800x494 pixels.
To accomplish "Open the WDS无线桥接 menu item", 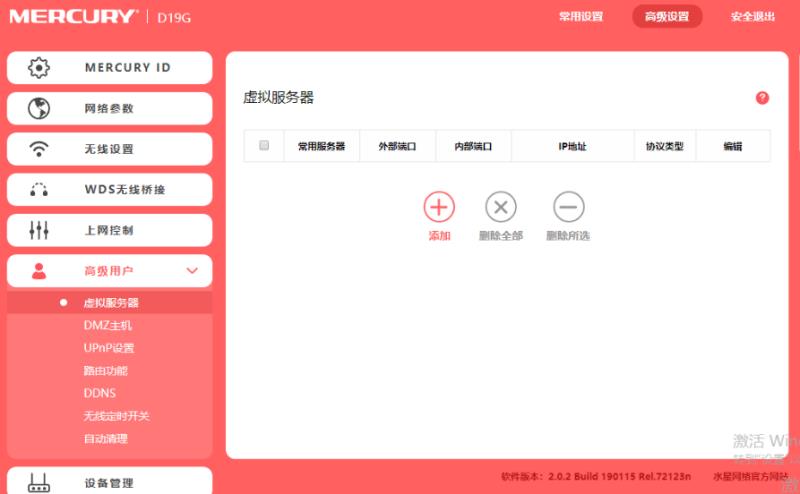I will pyautogui.click(x=110, y=189).
